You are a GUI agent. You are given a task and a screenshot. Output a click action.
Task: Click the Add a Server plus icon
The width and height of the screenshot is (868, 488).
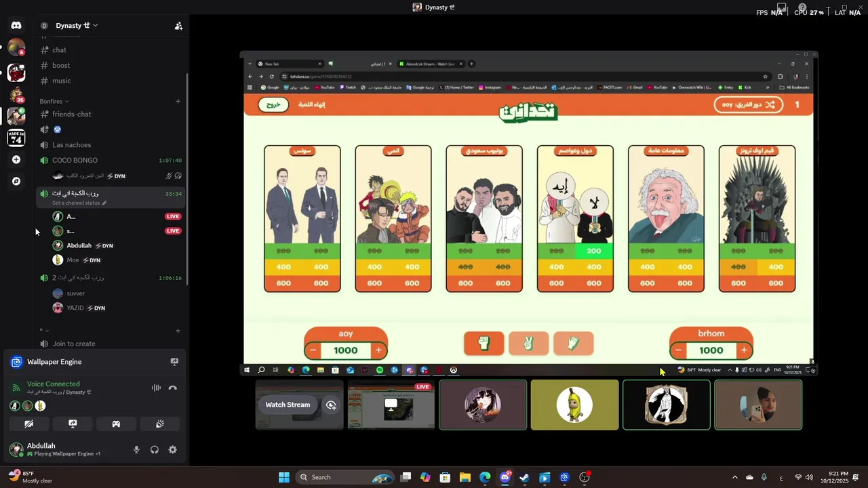point(16,160)
